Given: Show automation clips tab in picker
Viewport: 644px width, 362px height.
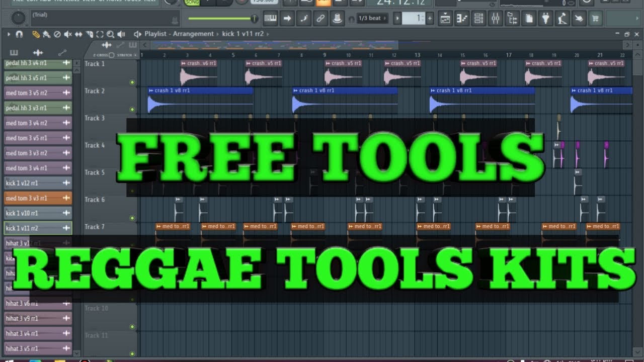Looking at the screenshot, I should click(62, 52).
